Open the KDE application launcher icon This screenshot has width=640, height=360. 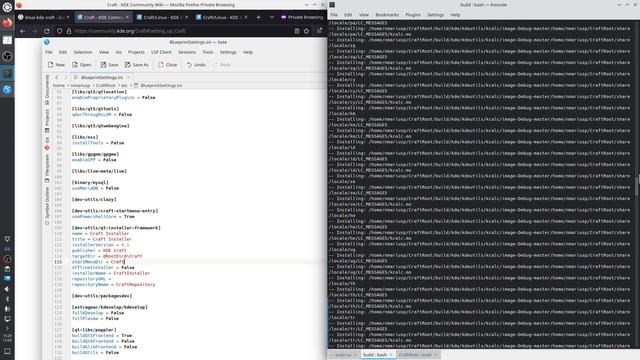pos(7,7)
